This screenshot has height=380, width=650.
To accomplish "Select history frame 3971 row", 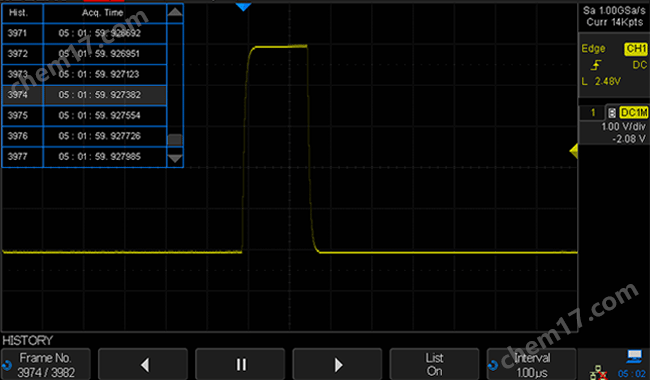I will (x=84, y=33).
